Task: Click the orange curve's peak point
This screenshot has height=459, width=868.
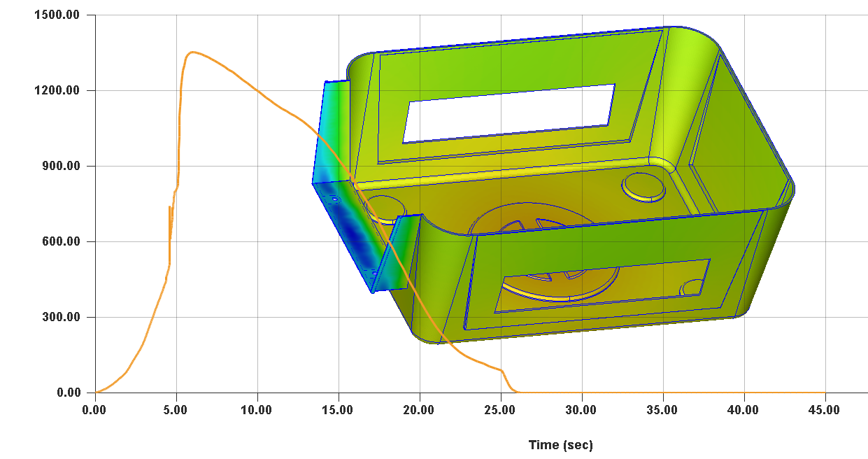Action: [192, 52]
